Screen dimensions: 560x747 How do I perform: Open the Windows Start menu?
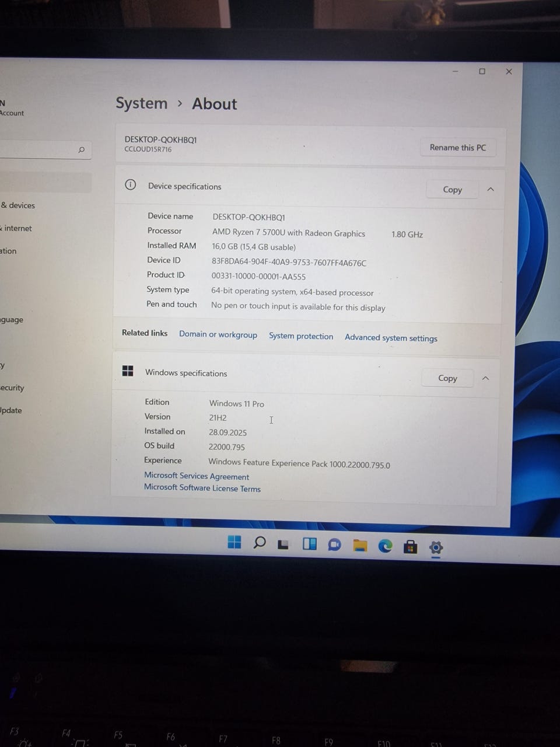(235, 542)
